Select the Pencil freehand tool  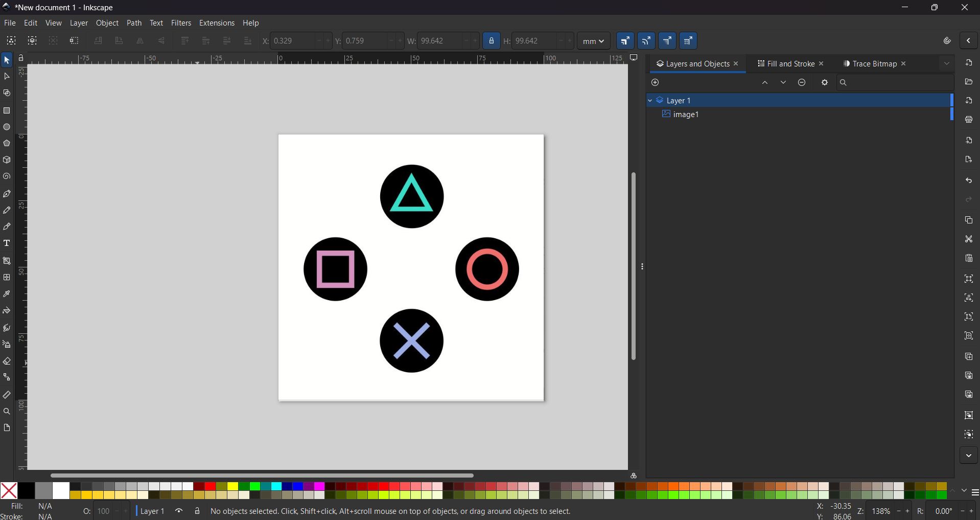point(7,210)
